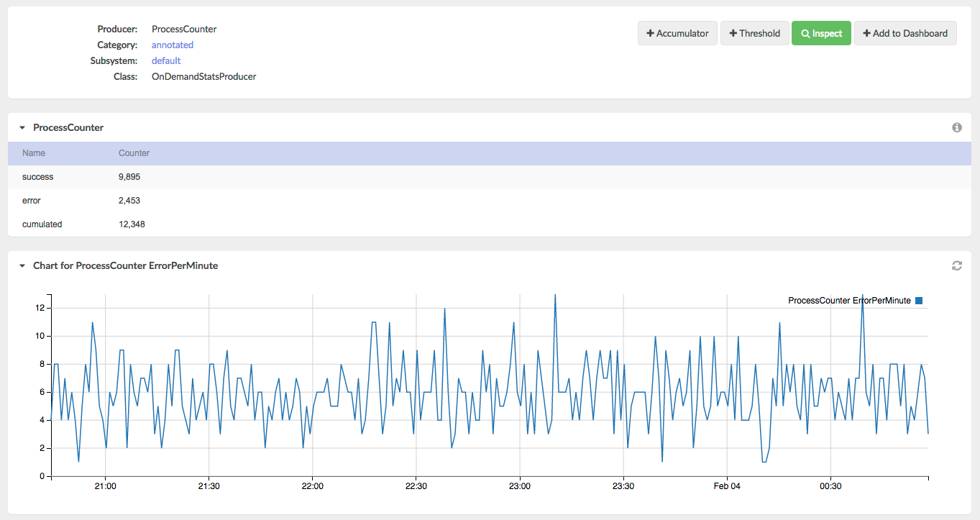This screenshot has height=520, width=980.
Task: Refresh the ErrorPerMinute chart
Action: pyautogui.click(x=957, y=265)
